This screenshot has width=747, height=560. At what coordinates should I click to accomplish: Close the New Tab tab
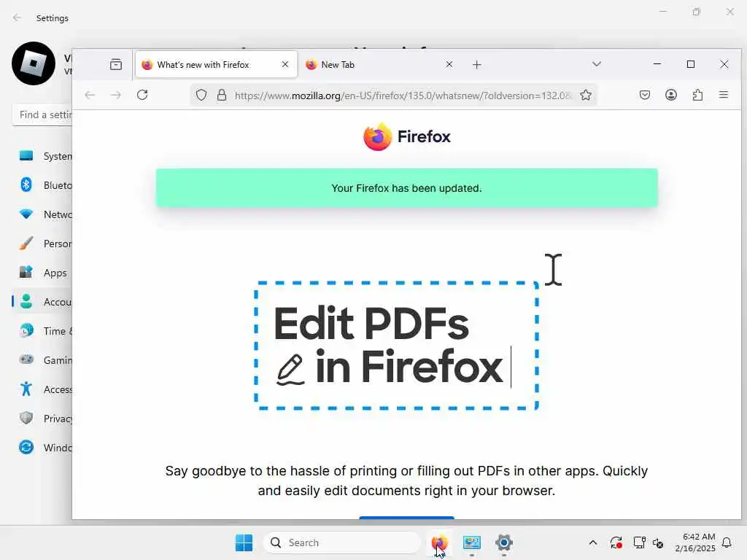pyautogui.click(x=449, y=64)
